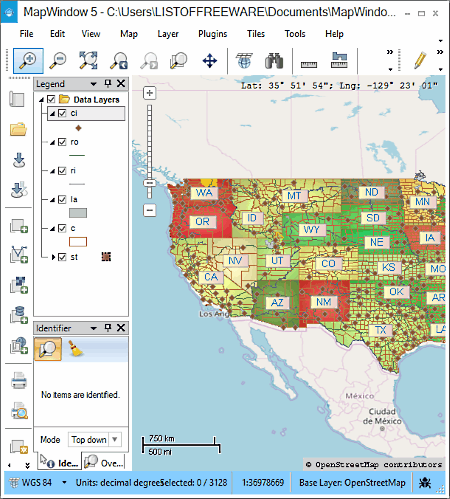Close the Identifier panel
Viewport: 450px width, 499px height.
tap(121, 328)
